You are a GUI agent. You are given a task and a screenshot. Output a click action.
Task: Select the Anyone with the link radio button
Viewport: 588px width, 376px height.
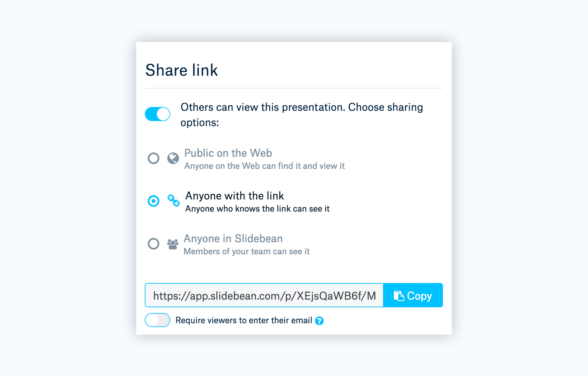click(154, 201)
